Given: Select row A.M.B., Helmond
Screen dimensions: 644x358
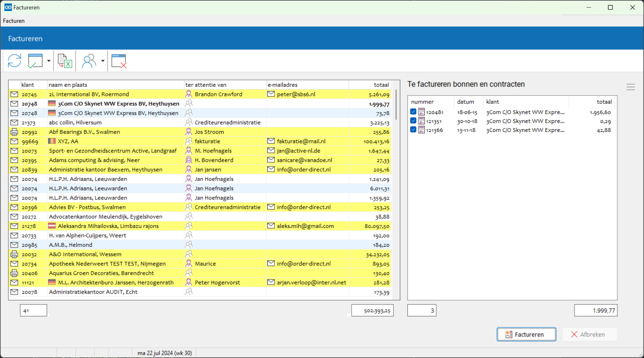Looking at the screenshot, I should [x=200, y=245].
